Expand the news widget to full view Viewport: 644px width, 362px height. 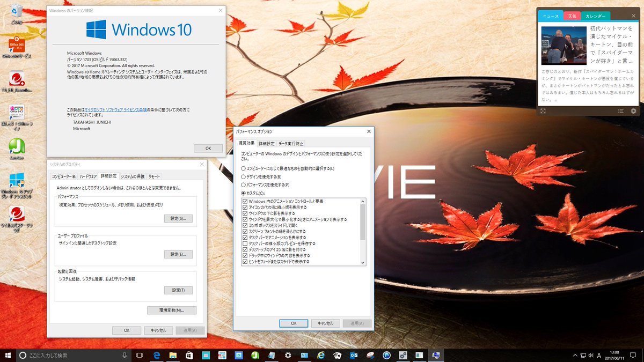(x=543, y=111)
